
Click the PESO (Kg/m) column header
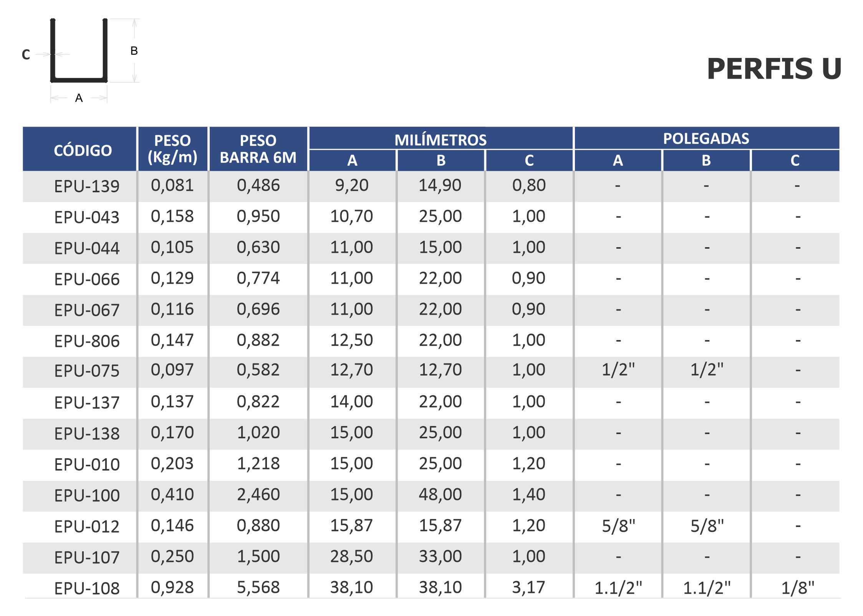172,149
